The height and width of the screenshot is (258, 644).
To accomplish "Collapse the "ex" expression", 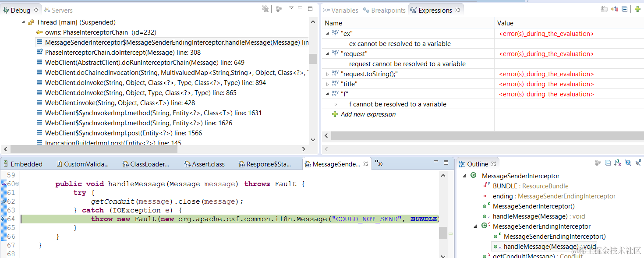I will (327, 34).
